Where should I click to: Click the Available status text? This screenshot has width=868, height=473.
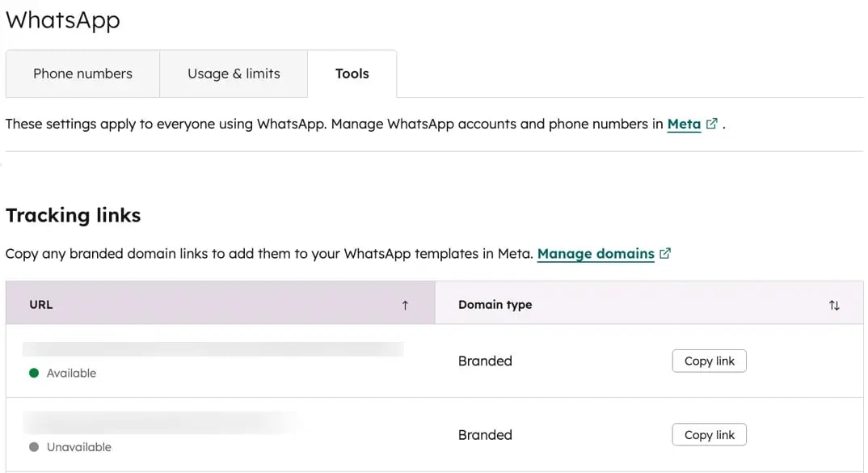(x=71, y=374)
